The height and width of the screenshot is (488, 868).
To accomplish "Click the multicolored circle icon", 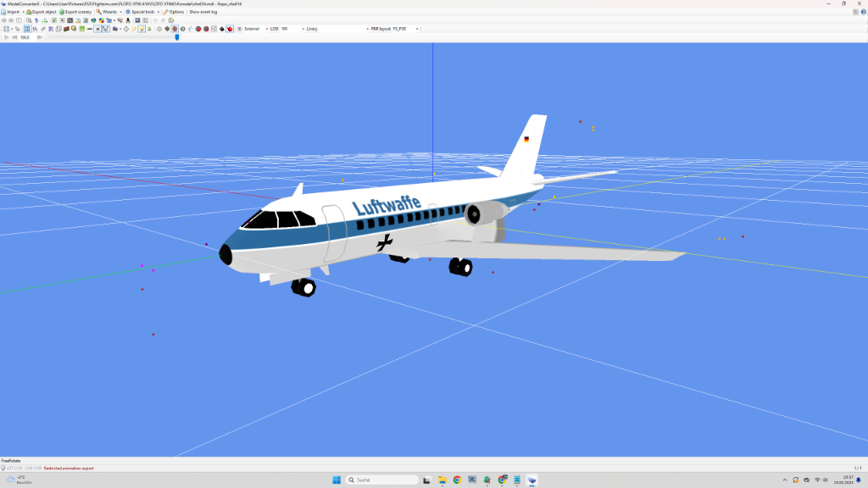I will pos(102,20).
